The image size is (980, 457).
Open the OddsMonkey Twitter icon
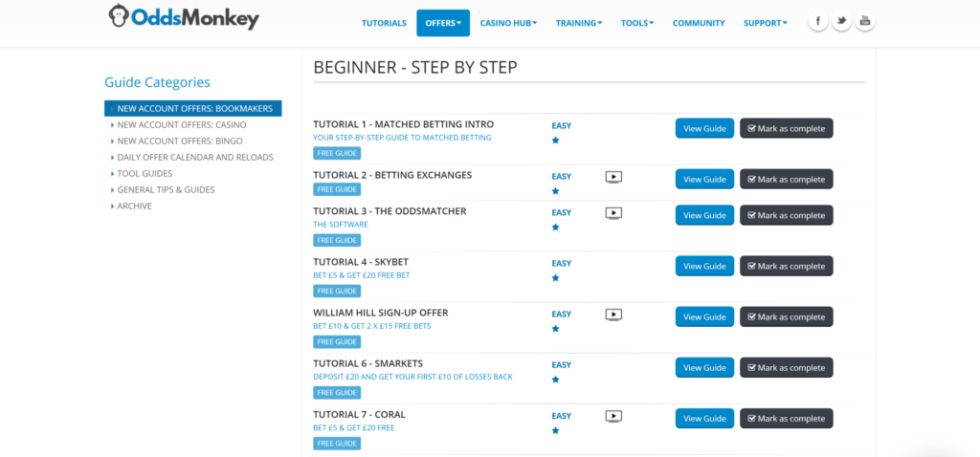pyautogui.click(x=841, y=21)
